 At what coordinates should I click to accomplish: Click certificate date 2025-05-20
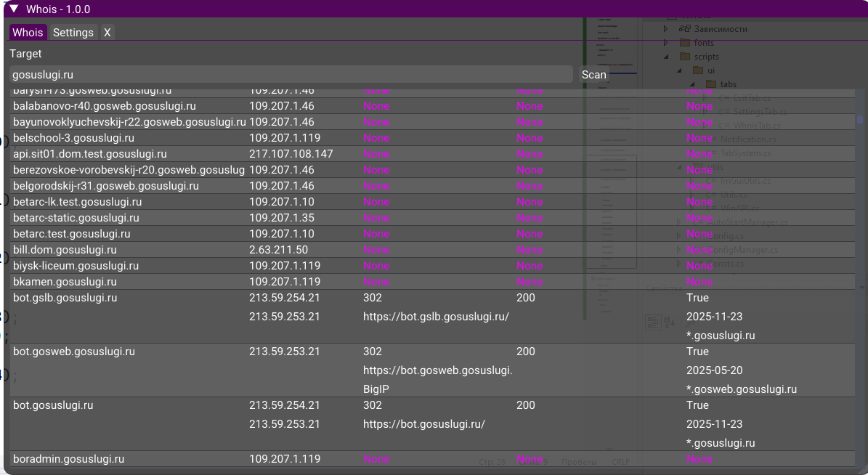pyautogui.click(x=715, y=370)
